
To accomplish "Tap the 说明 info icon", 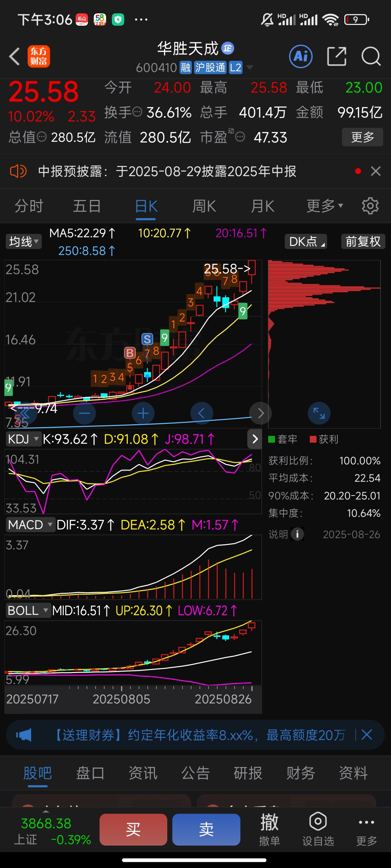I will pyautogui.click(x=297, y=534).
